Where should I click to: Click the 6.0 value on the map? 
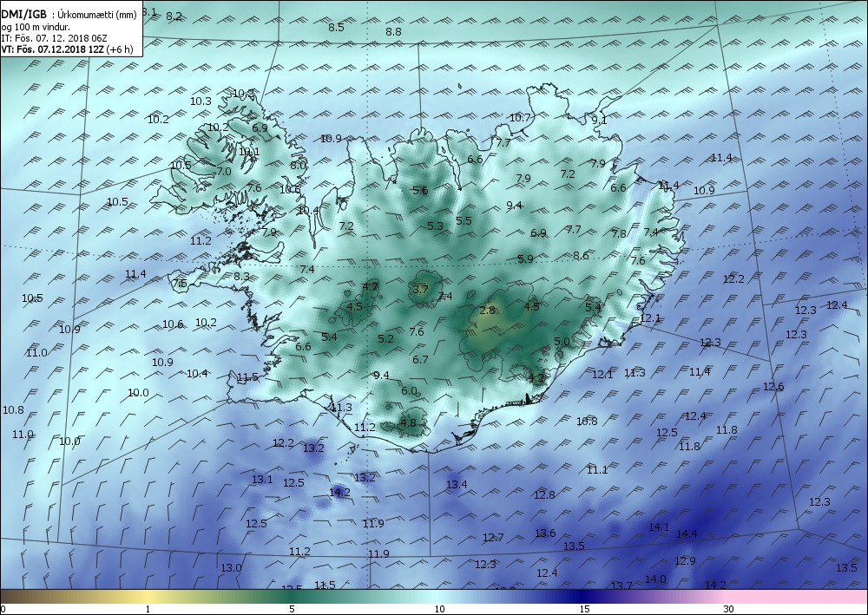click(409, 390)
